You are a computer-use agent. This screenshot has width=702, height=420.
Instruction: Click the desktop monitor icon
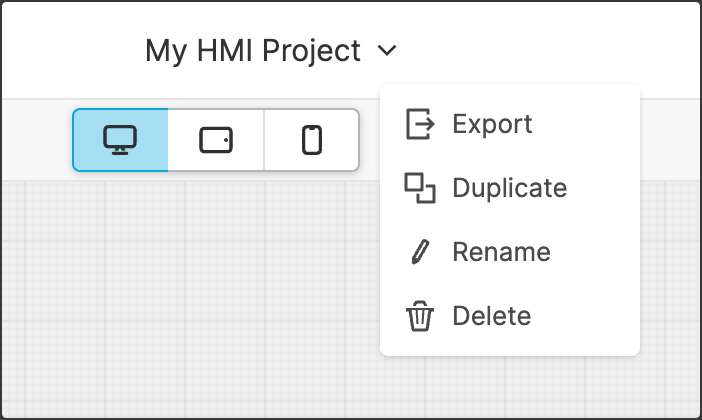coord(120,140)
